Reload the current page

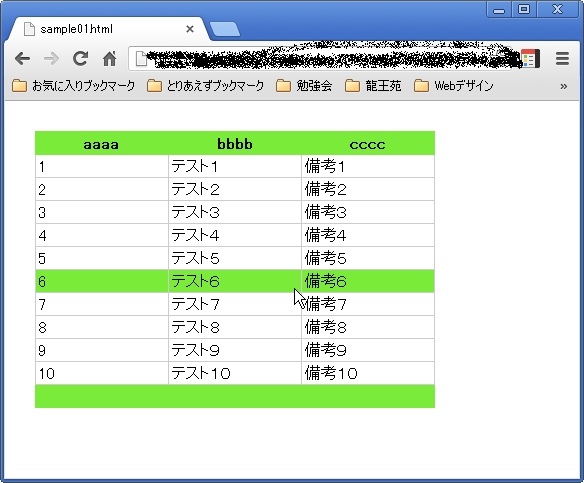click(80, 58)
